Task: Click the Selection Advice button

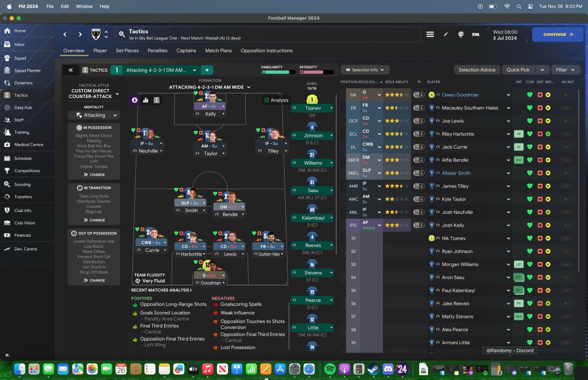Action: [477, 70]
